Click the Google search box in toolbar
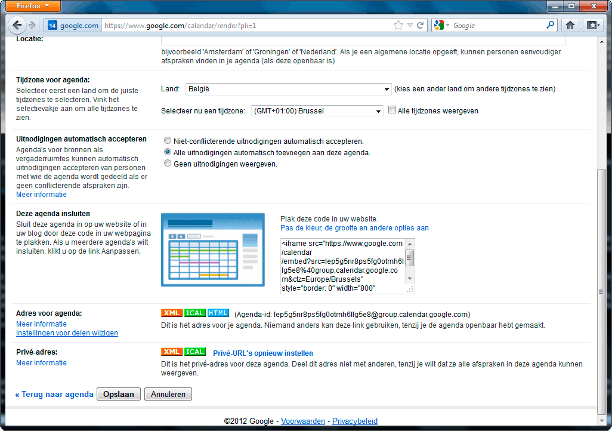 tap(498, 25)
